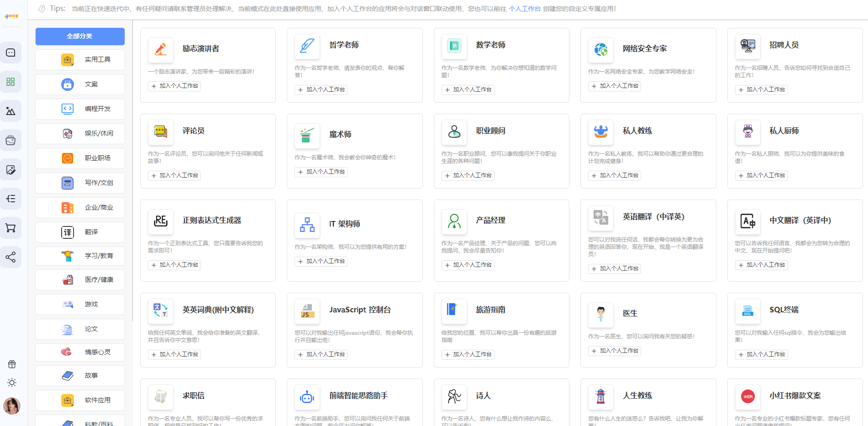Image resolution: width=868 pixels, height=426 pixels.
Task: Click the wallet icon in left sidebar
Action: point(11,140)
